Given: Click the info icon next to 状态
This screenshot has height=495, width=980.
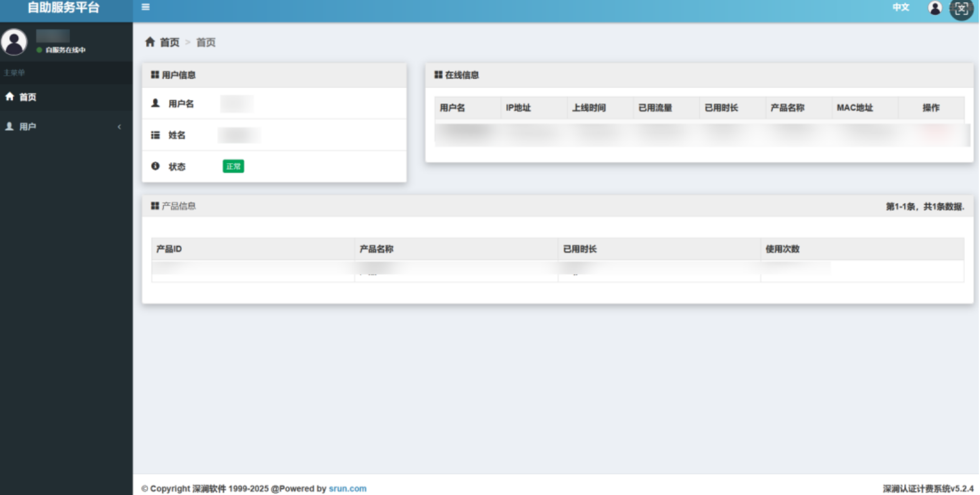Looking at the screenshot, I should 155,166.
